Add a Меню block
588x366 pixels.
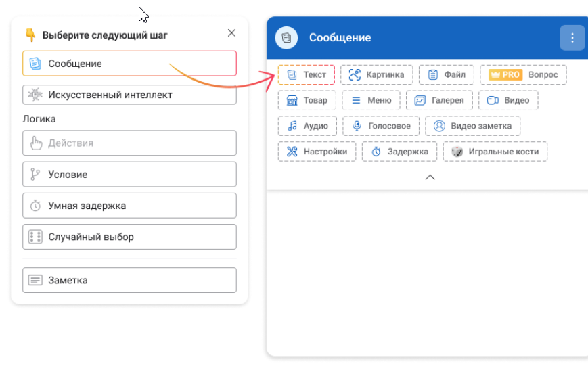tap(371, 100)
